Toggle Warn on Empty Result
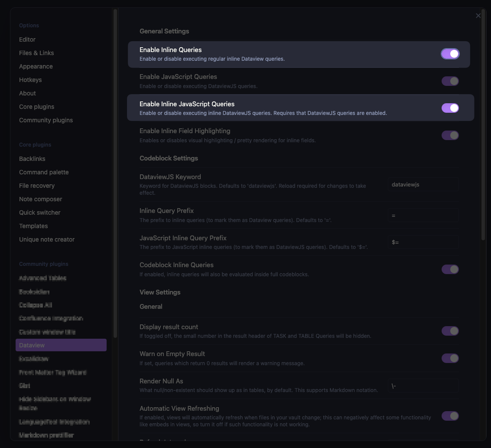 pyautogui.click(x=450, y=358)
